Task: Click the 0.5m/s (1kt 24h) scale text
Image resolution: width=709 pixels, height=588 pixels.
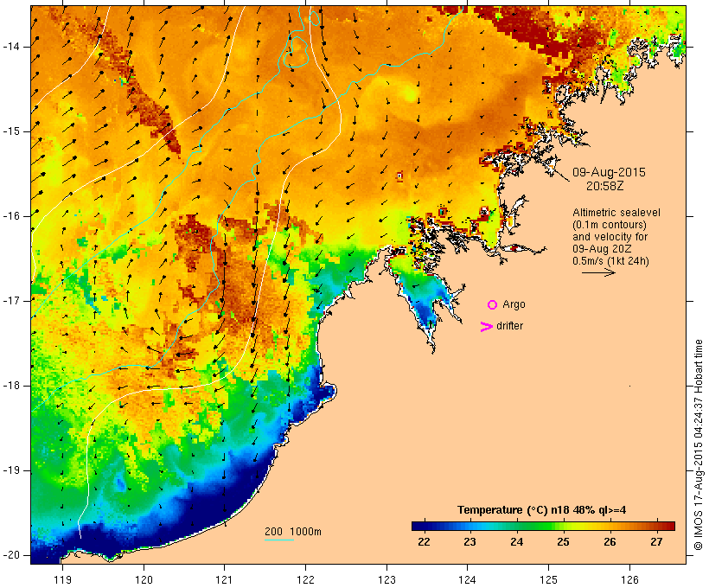Action: pyautogui.click(x=610, y=261)
